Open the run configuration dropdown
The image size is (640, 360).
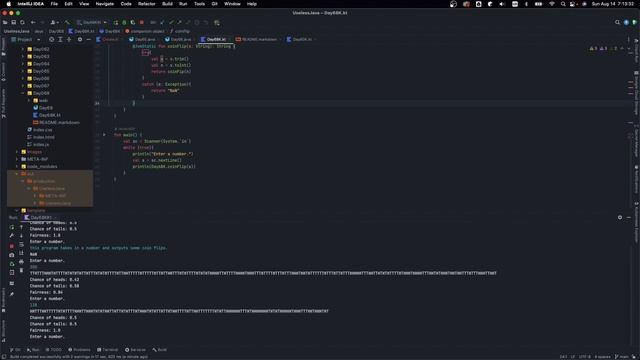(x=91, y=22)
